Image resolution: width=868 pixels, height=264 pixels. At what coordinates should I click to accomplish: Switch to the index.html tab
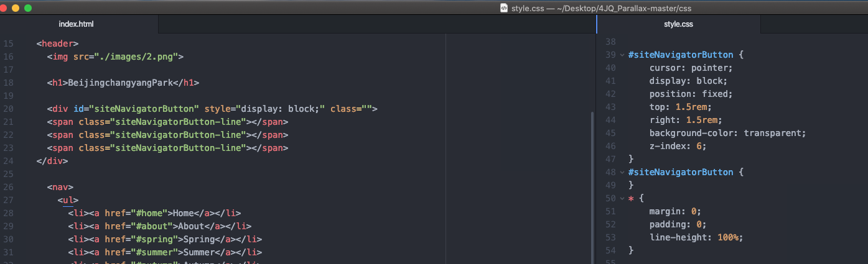pos(76,24)
